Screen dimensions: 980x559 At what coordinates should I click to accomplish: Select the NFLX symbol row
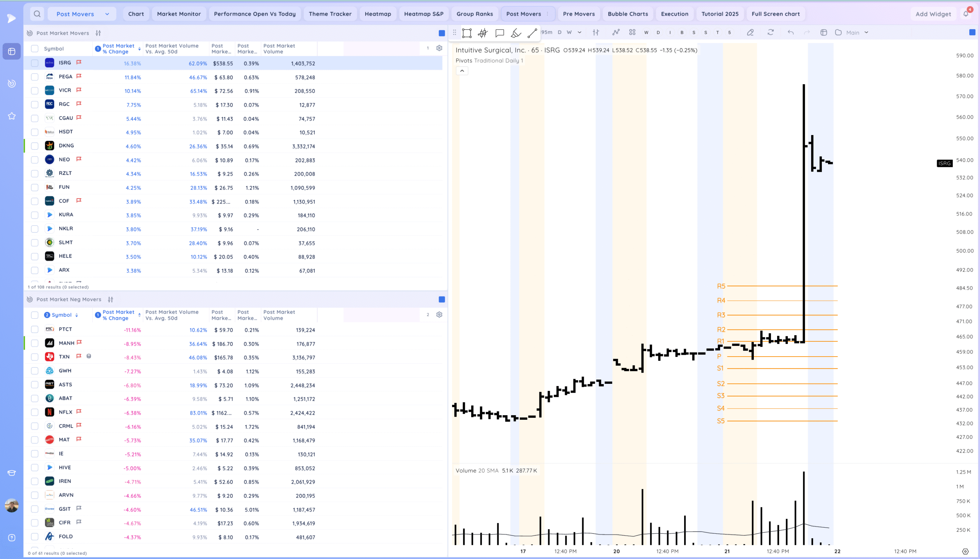click(65, 412)
